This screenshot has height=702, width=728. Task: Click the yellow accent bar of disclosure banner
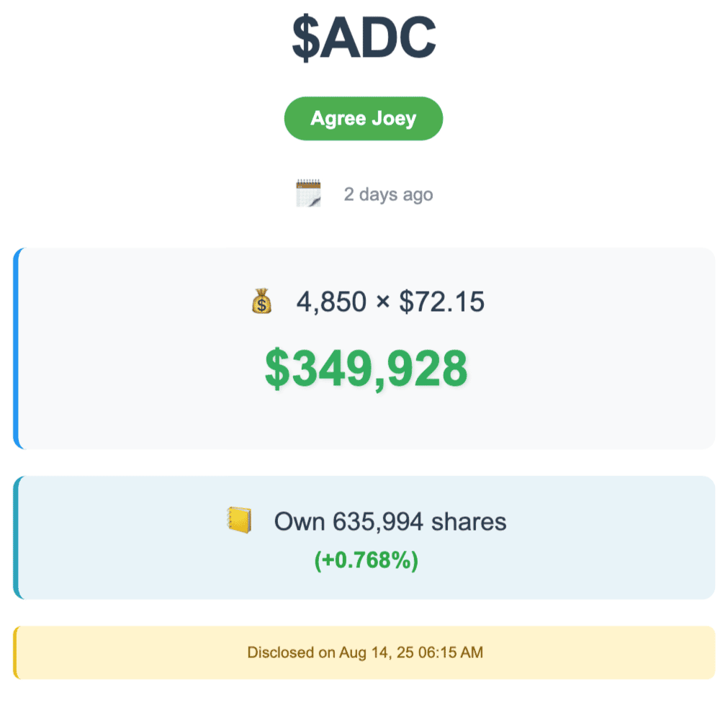click(15, 652)
